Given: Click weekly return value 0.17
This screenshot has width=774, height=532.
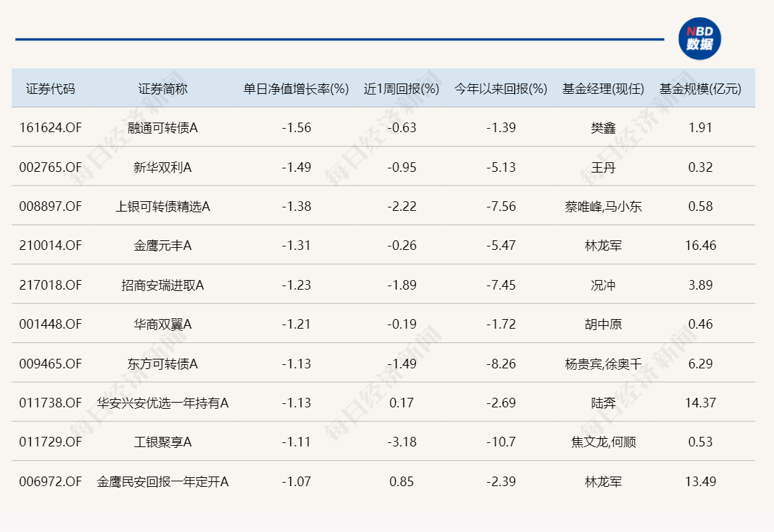Looking at the screenshot, I should tap(401, 403).
